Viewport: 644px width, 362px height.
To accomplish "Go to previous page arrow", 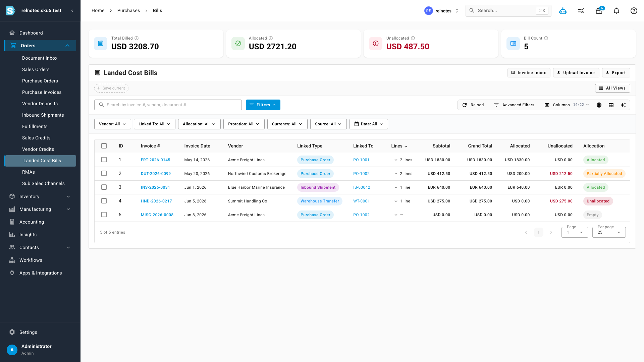I will coord(526,232).
